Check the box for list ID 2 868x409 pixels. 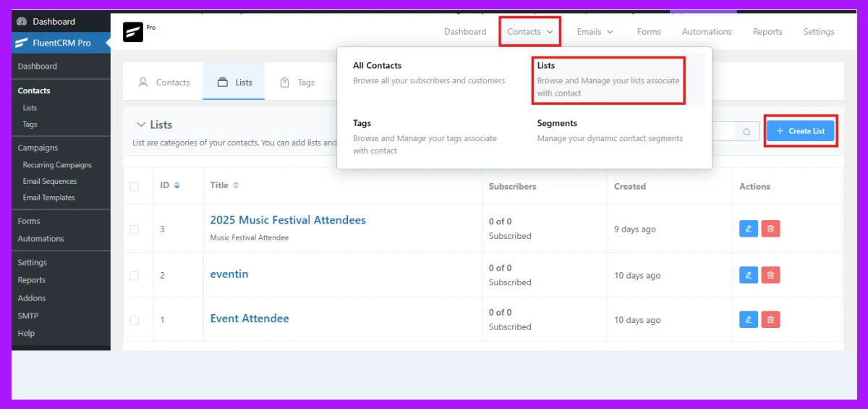[135, 276]
